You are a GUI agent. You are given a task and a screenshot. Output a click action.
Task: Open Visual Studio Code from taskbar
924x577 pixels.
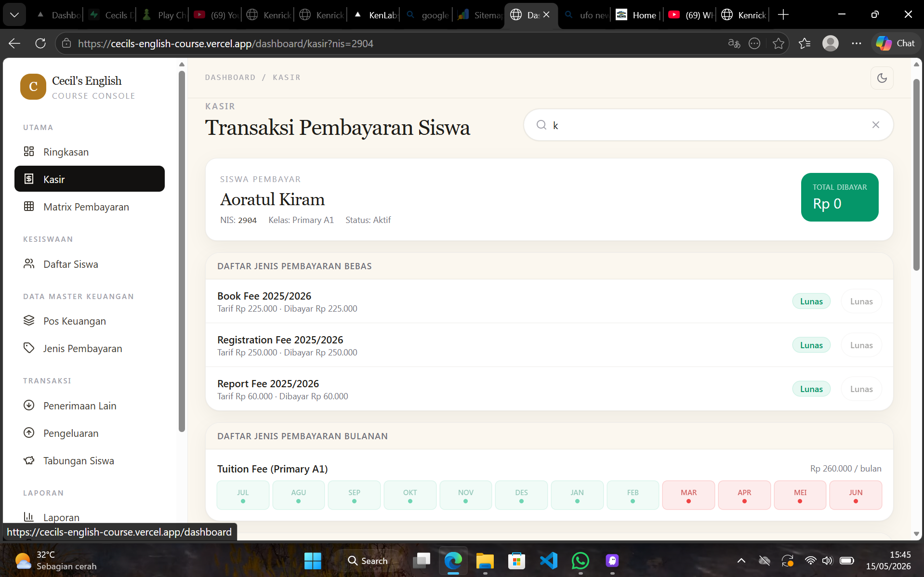click(x=549, y=561)
